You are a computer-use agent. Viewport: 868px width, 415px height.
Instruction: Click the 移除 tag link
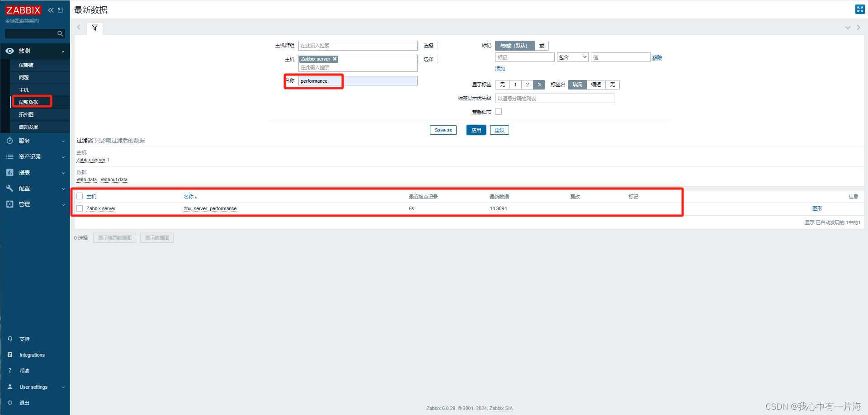(x=657, y=57)
